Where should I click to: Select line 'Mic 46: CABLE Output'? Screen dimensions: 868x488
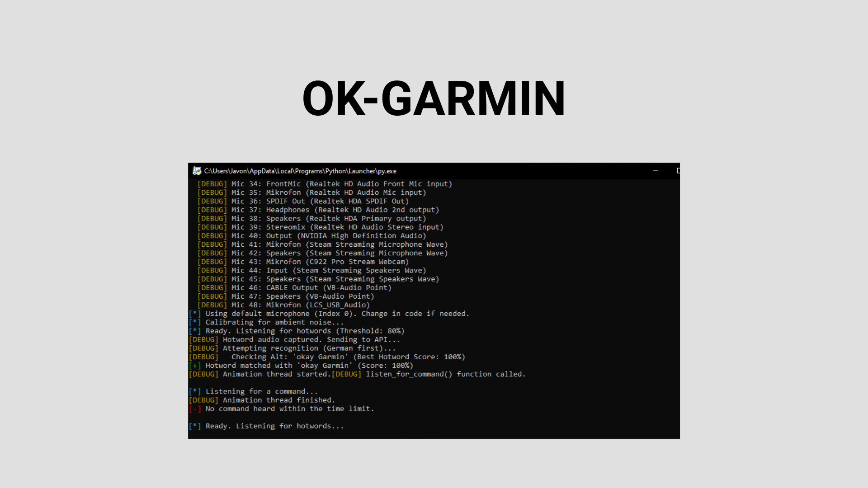tap(294, 288)
